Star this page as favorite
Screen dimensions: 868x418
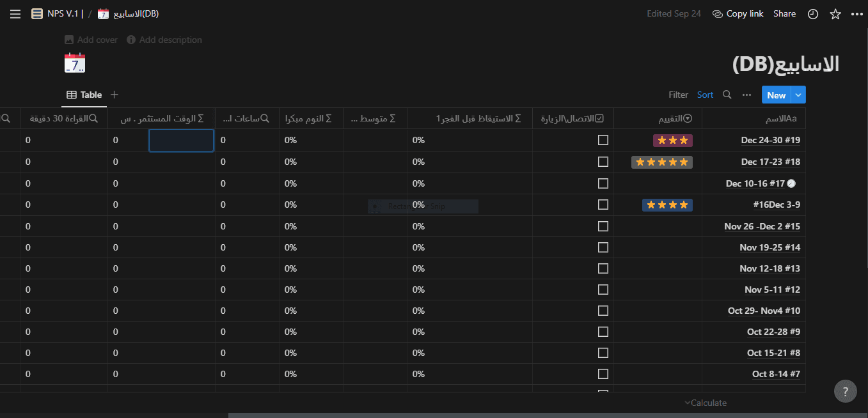pos(835,14)
